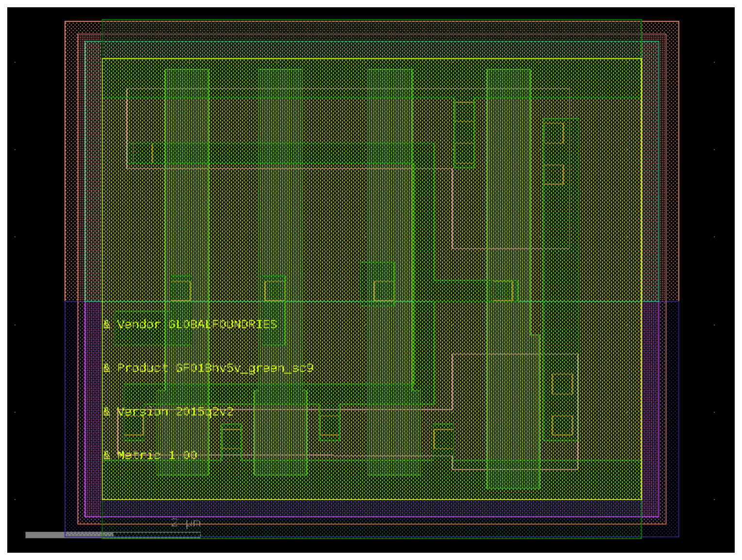Select the "& Product GF018hv5v_green_sc9" label

pyautogui.click(x=208, y=368)
